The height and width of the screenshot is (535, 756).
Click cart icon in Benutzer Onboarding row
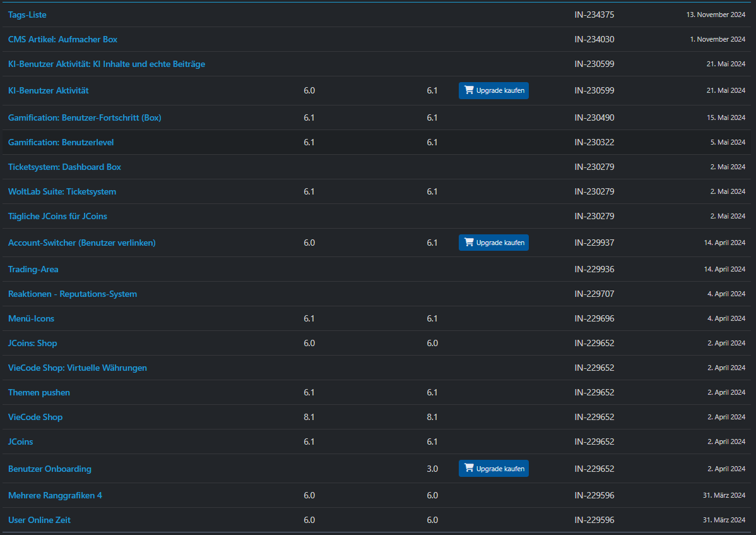(x=468, y=469)
